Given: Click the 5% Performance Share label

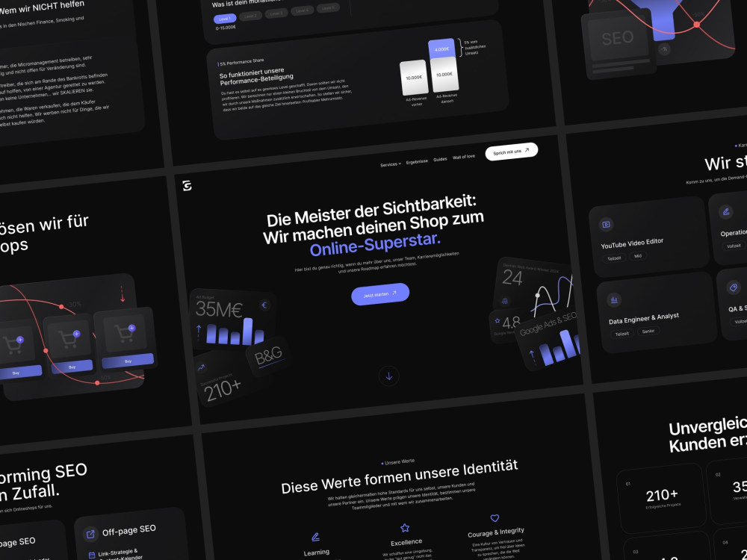Looking at the screenshot, I should 241,62.
